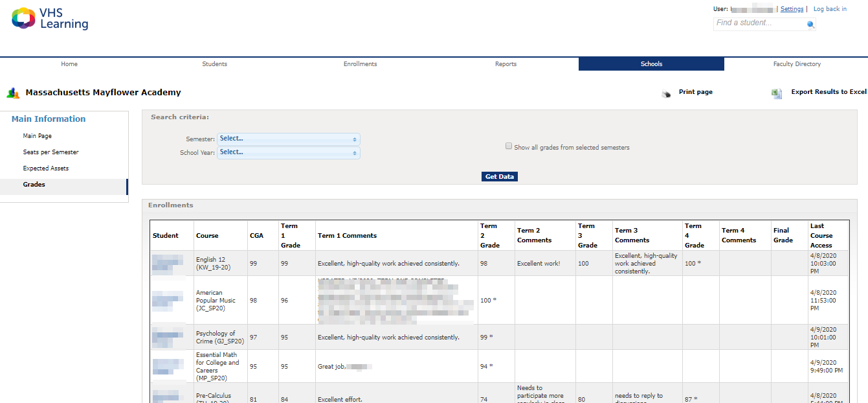
Task: Open the Settings link
Action: [792, 8]
